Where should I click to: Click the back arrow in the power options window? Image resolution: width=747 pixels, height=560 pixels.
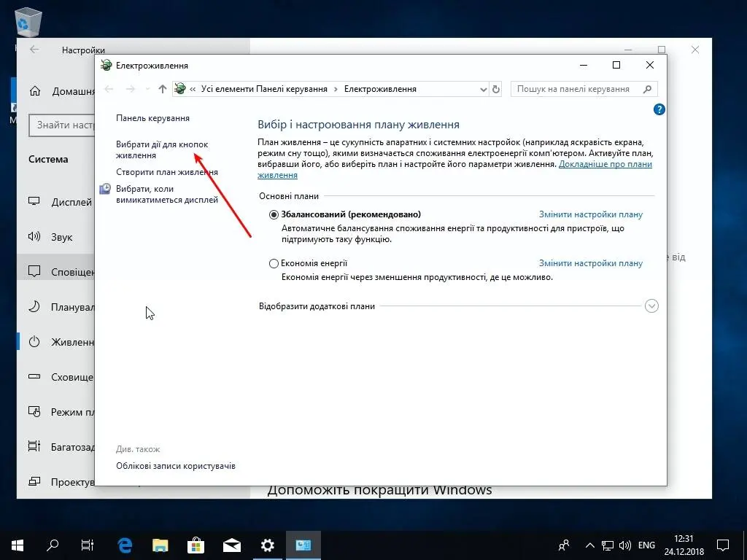tap(109, 89)
